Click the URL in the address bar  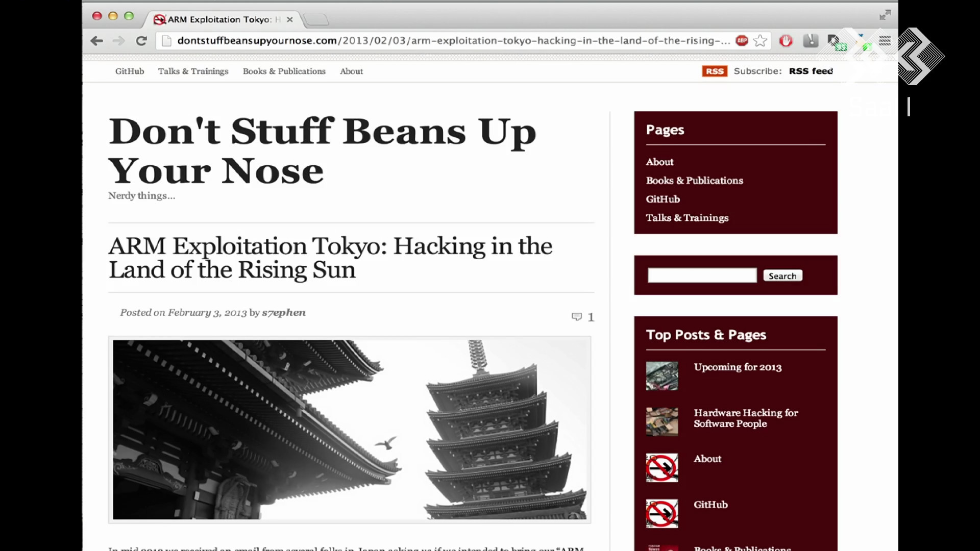coord(453,41)
